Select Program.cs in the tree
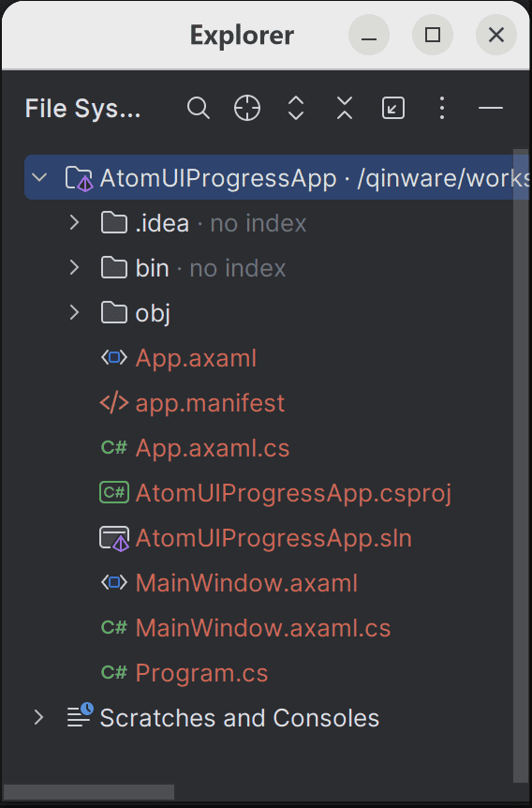 point(202,672)
